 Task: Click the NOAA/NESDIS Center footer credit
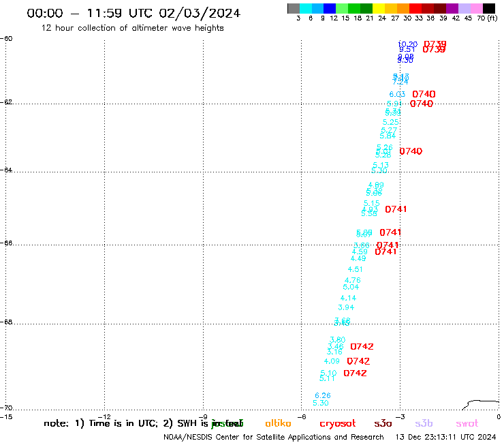pyautogui.click(x=274, y=438)
